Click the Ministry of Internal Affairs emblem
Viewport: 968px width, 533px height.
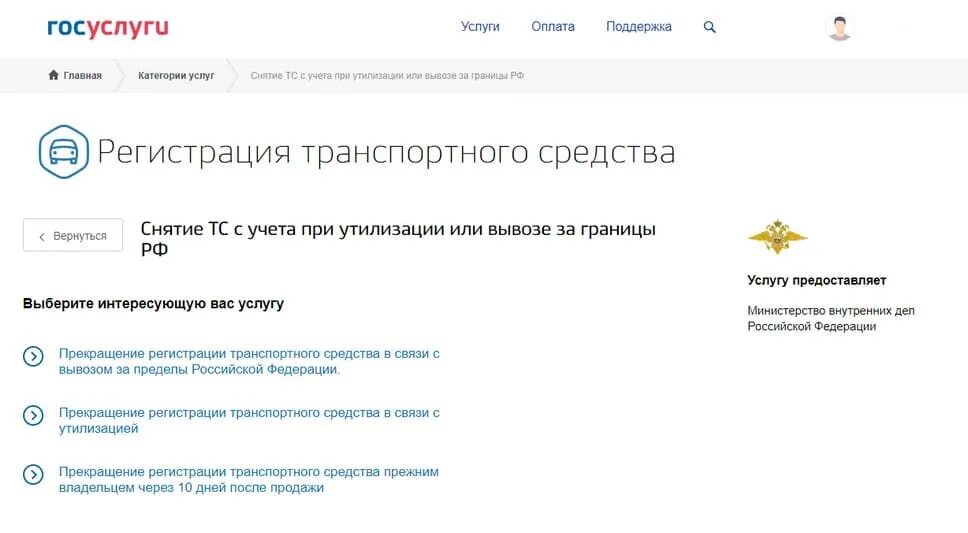click(x=777, y=237)
